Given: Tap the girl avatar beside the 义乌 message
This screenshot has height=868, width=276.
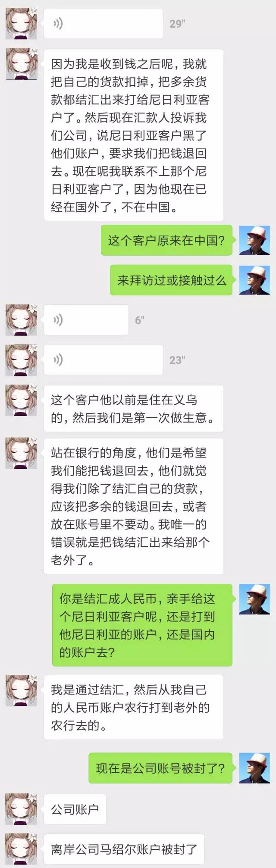Looking at the screenshot, I should [x=21, y=401].
